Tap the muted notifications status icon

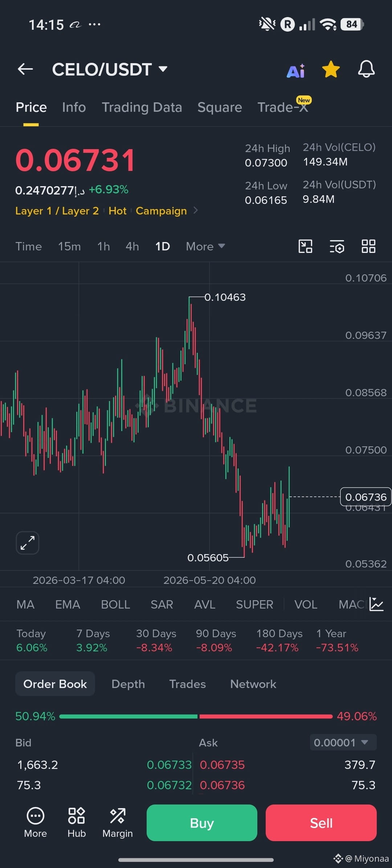[267, 24]
